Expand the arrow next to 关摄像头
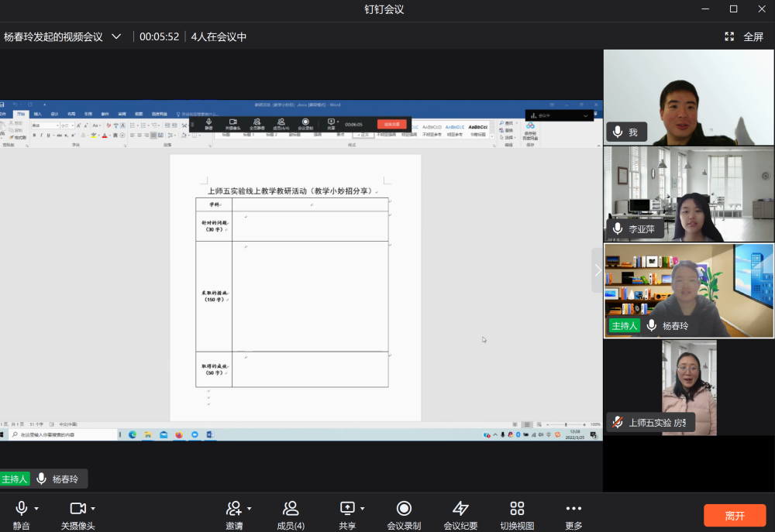 93,509
